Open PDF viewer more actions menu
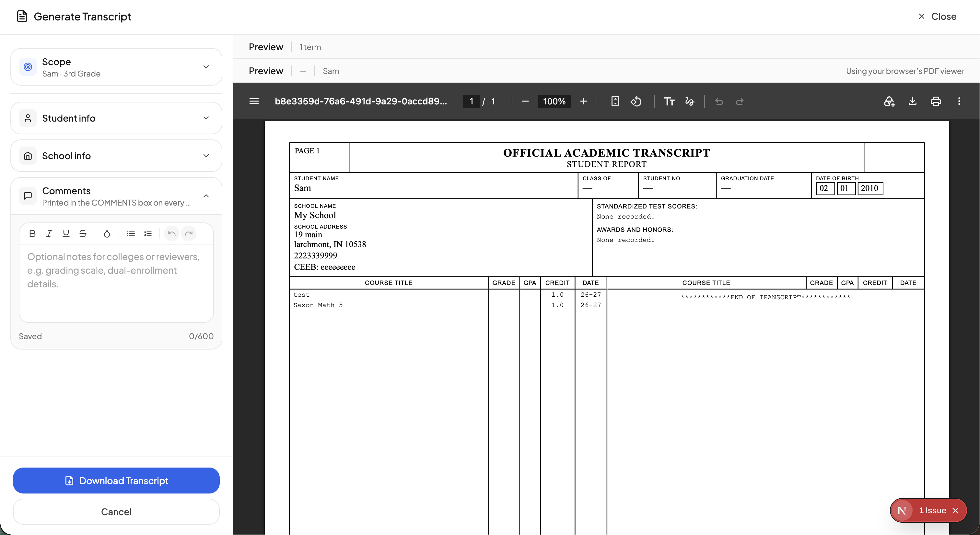This screenshot has width=980, height=535. coord(959,101)
